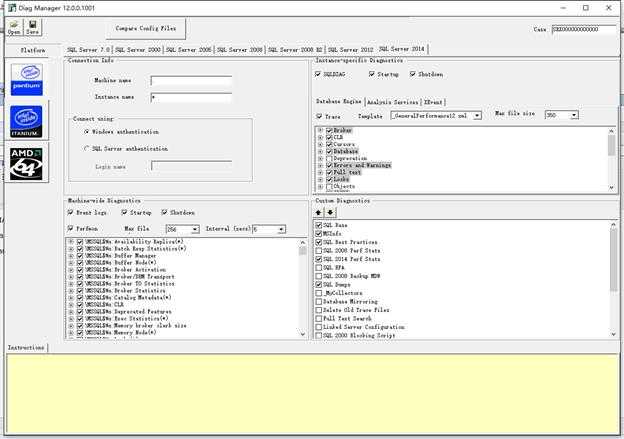Click the Case number input field
The image size is (624, 439).
click(x=584, y=29)
